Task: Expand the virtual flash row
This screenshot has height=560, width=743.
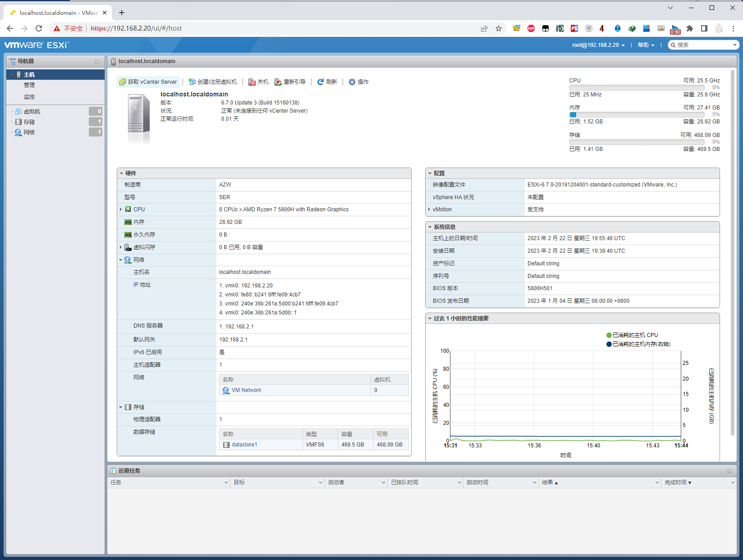Action: coord(121,247)
